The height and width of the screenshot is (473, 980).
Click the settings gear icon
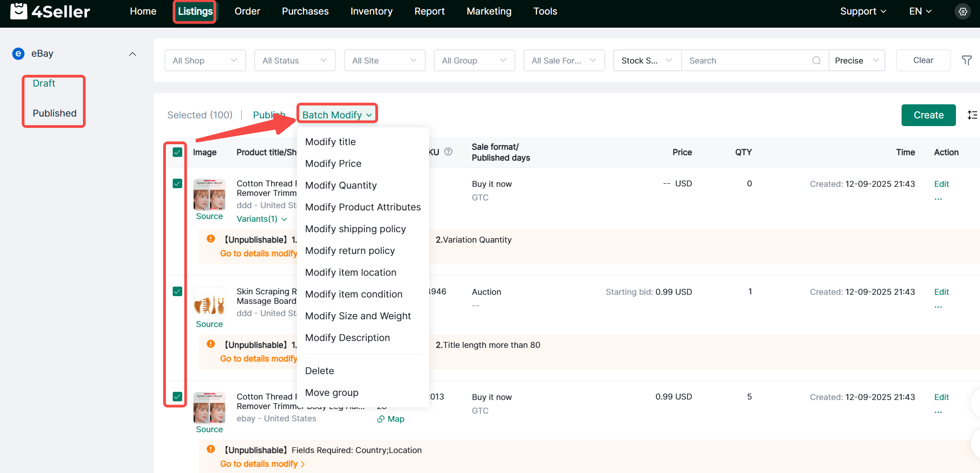click(x=963, y=12)
